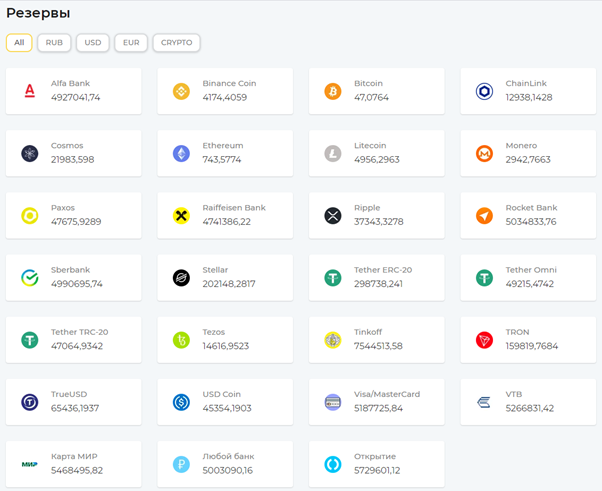Viewport: 602px width, 491px height.
Task: Click the USD Coin icon
Action: pos(181,402)
